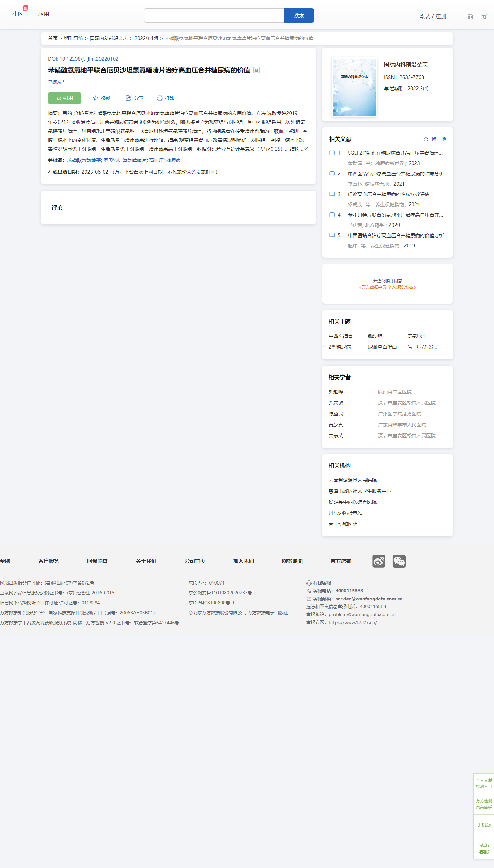Open institution 南宁协和医院
This screenshot has height=868, width=494.
(x=343, y=524)
